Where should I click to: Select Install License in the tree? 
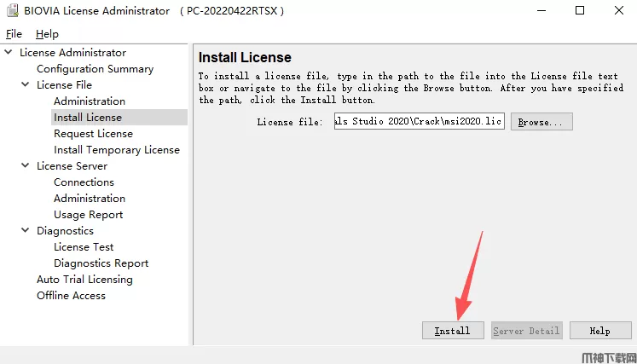point(88,118)
